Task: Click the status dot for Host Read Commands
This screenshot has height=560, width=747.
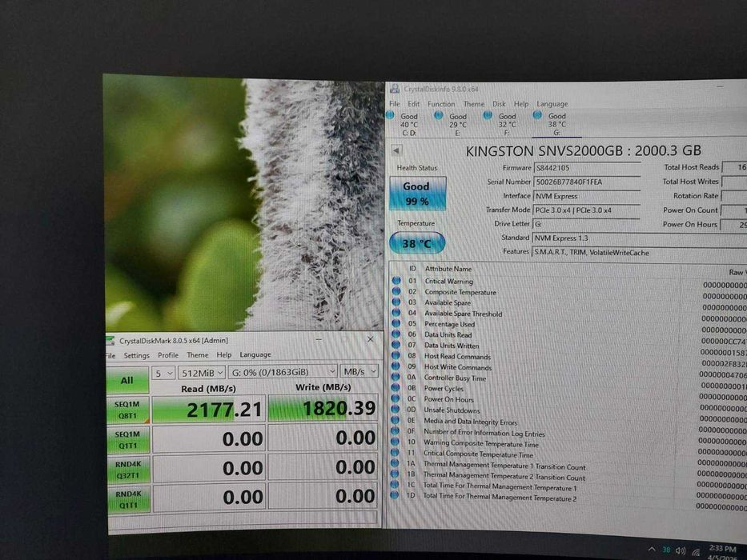Action: pyautogui.click(x=396, y=355)
